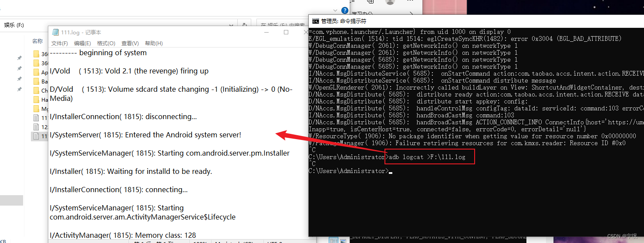The height and width of the screenshot is (243, 644).
Task: Select the Ap folder in File Explorer
Action: [x=40, y=72]
